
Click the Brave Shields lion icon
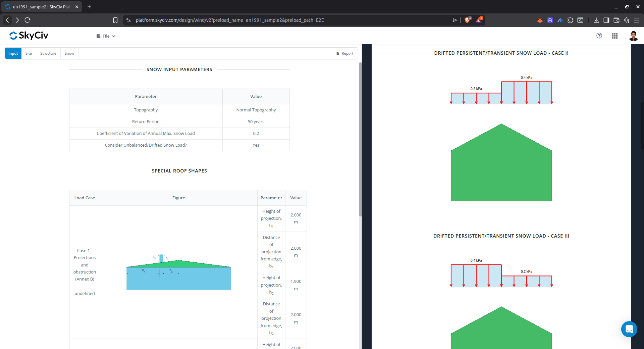click(x=467, y=20)
